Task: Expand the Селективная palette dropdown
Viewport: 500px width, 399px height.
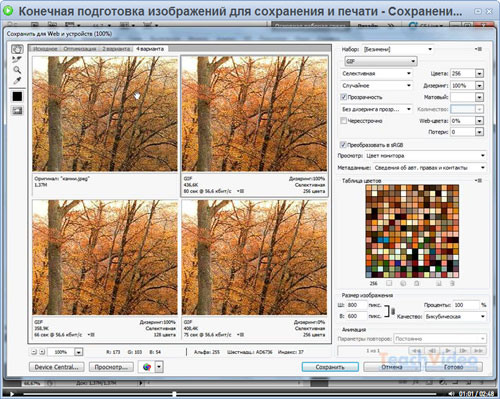Action: pyautogui.click(x=376, y=73)
